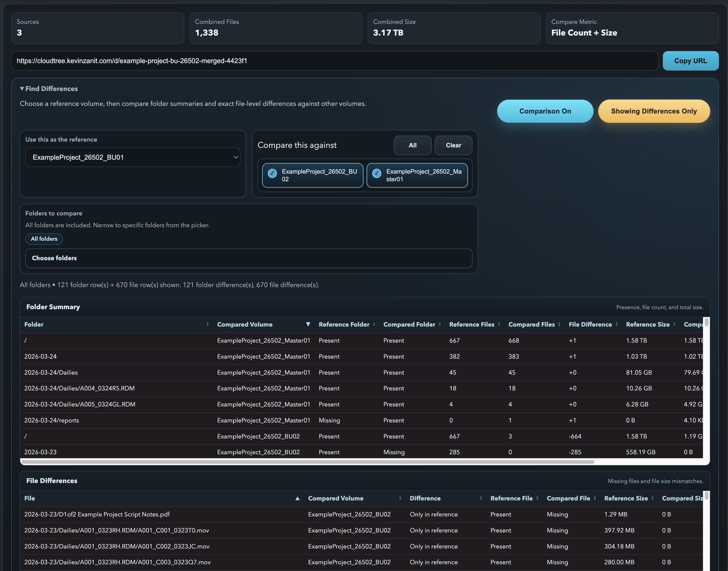Click the Clear button for compared volumes
This screenshot has width=728, height=571.
tap(453, 145)
